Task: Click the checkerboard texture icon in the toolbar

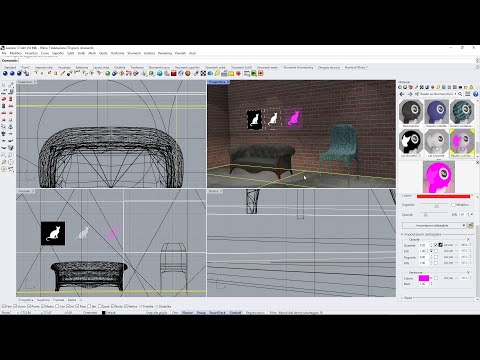Action: (203, 73)
